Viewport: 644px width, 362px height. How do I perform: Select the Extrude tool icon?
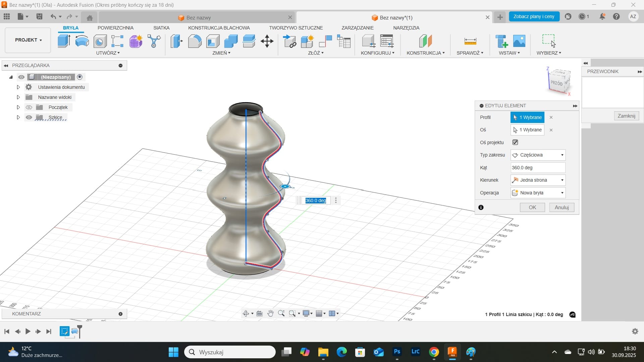(x=64, y=41)
